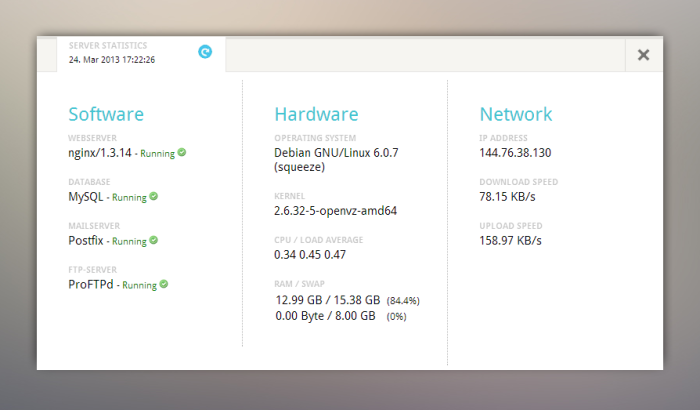Click the RAM usage 12.99 GB / 15.38 GB
The height and width of the screenshot is (410, 700).
tap(328, 300)
